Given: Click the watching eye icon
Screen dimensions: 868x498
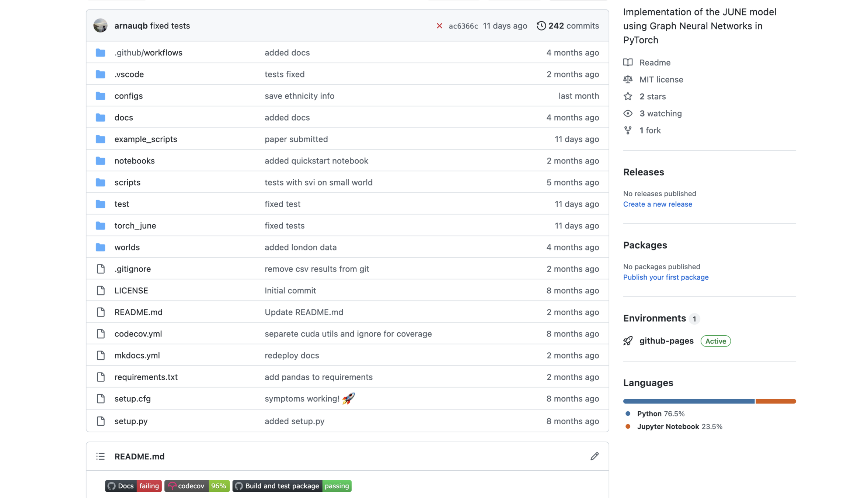Looking at the screenshot, I should click(x=628, y=113).
